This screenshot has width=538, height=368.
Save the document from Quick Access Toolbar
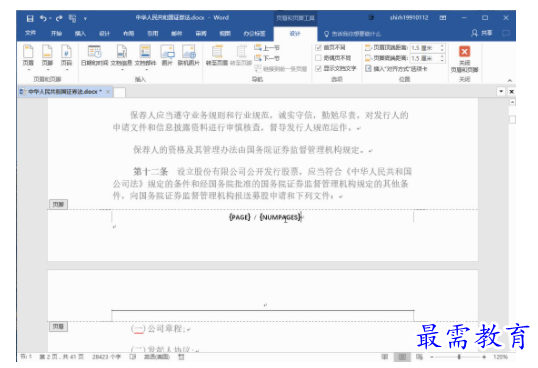[30, 18]
